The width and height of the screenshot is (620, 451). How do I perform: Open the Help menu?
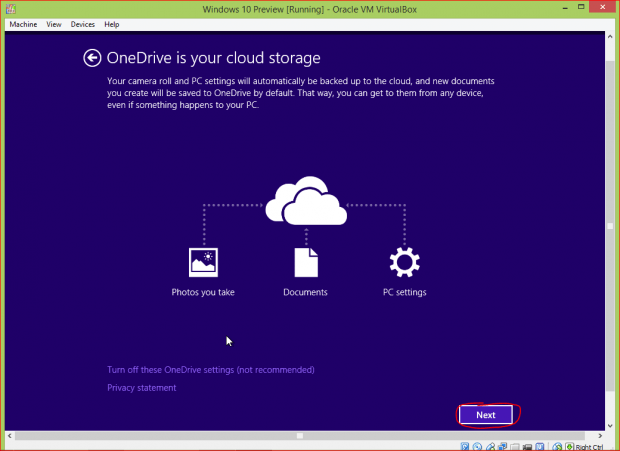pyautogui.click(x=112, y=25)
